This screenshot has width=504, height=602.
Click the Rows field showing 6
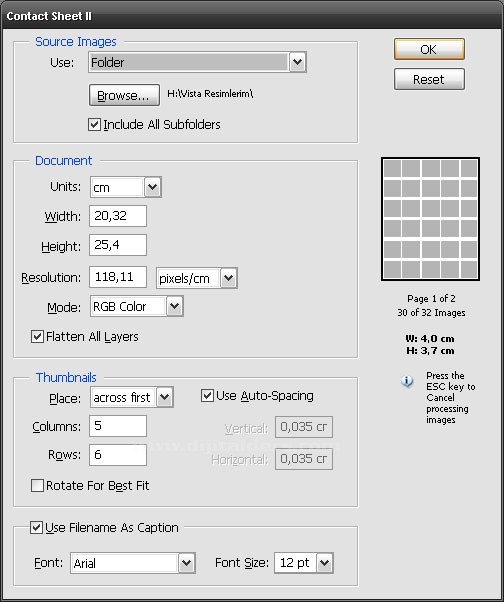(x=118, y=455)
